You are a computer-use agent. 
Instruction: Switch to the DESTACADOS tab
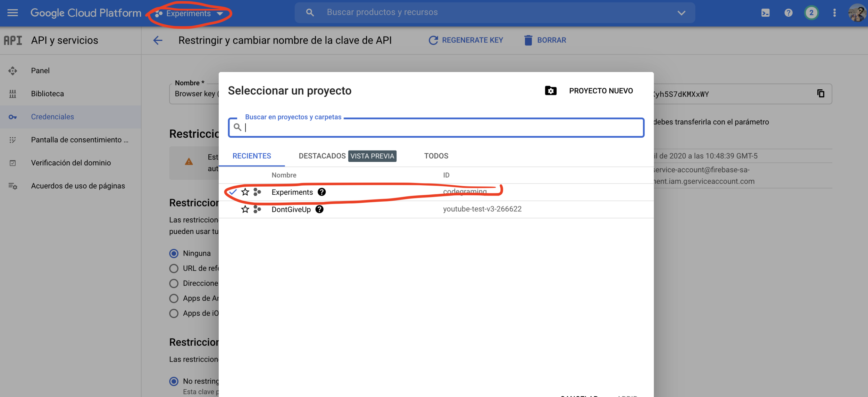point(322,156)
